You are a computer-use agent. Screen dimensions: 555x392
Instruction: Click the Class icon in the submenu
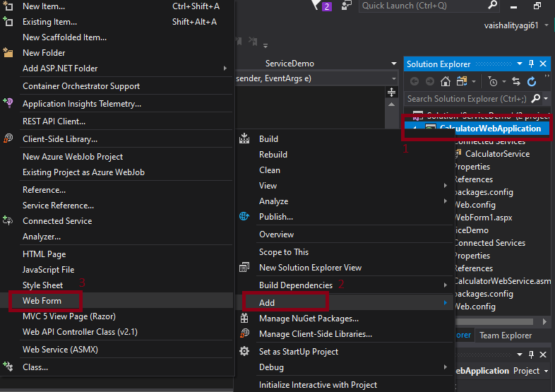pyautogui.click(x=8, y=367)
